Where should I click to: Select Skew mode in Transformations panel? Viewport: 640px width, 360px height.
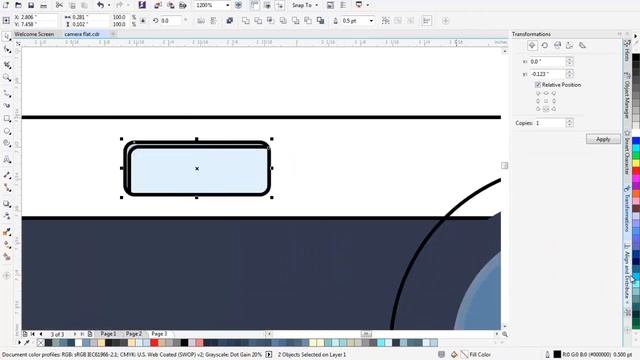(x=582, y=46)
